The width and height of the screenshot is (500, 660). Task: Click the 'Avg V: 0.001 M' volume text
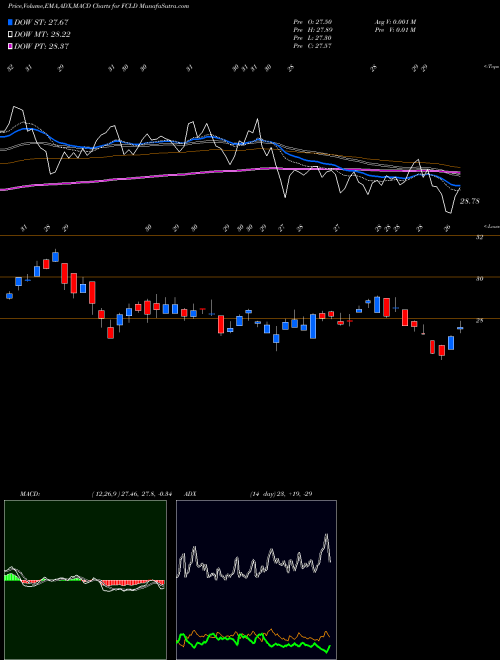395,22
